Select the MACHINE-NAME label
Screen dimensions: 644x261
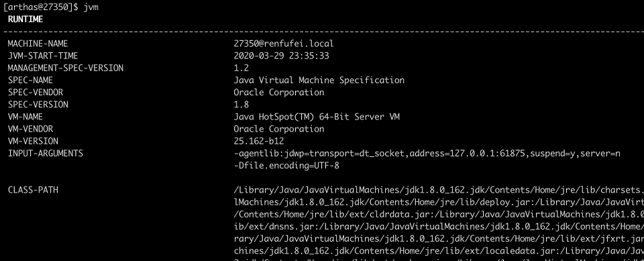tap(38, 44)
